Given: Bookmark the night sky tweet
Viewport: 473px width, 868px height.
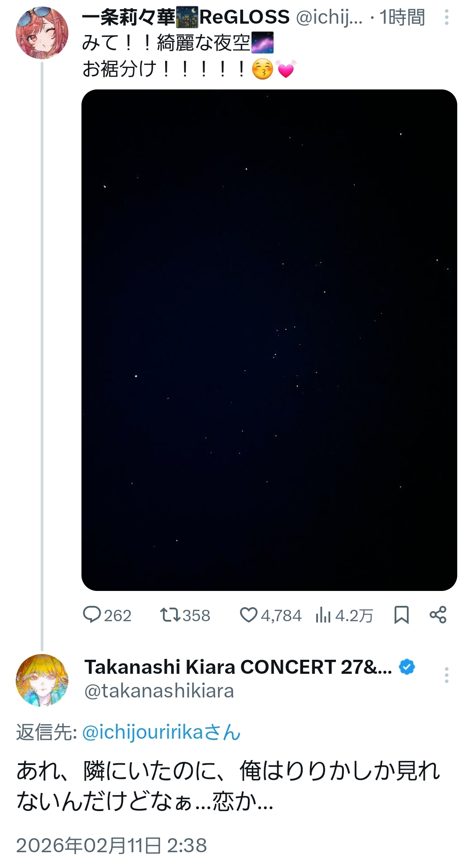Looking at the screenshot, I should (401, 615).
